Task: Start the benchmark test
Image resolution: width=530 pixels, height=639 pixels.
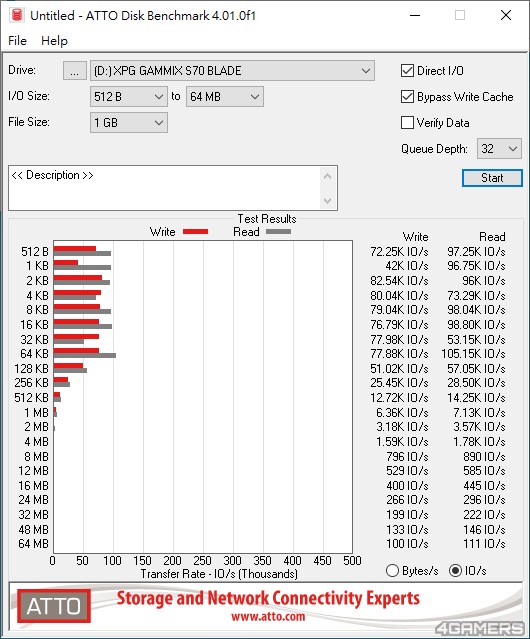Action: tap(492, 178)
